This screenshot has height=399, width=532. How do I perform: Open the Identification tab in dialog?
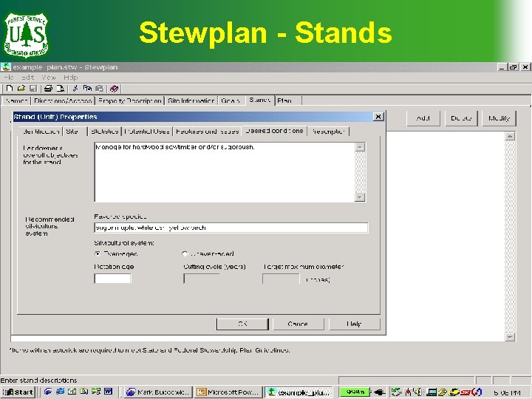click(x=41, y=132)
